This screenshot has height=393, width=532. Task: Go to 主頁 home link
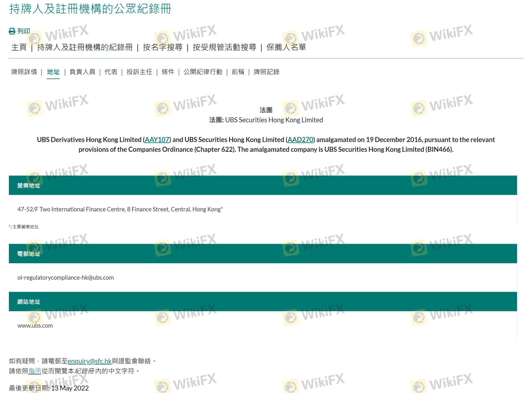coord(19,47)
